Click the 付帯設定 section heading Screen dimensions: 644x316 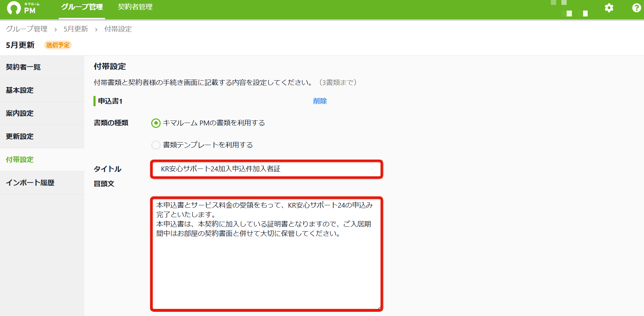pyautogui.click(x=110, y=66)
